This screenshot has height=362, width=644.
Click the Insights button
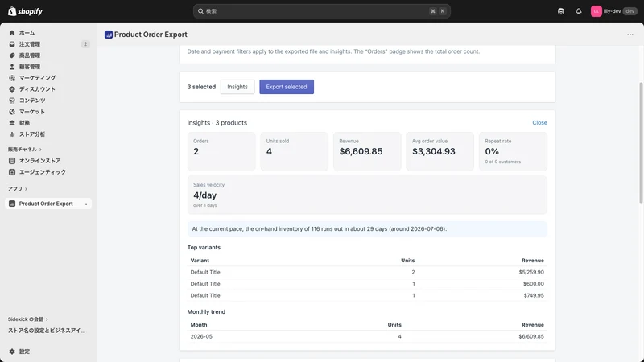[x=237, y=87]
